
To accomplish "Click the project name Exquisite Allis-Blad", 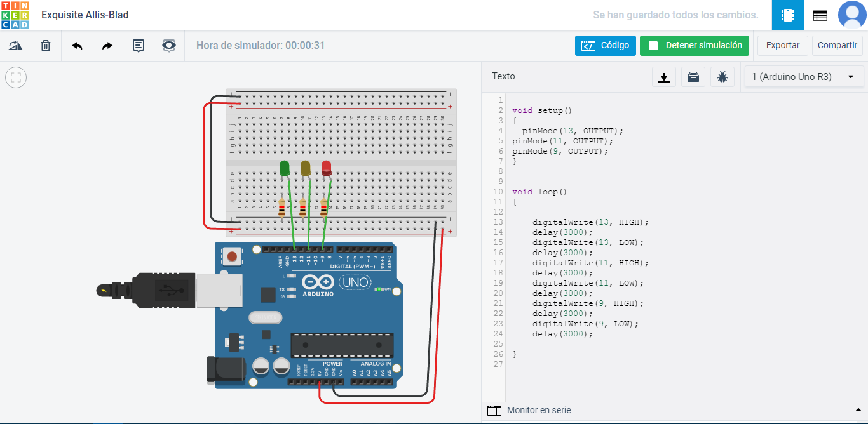I will [x=85, y=15].
